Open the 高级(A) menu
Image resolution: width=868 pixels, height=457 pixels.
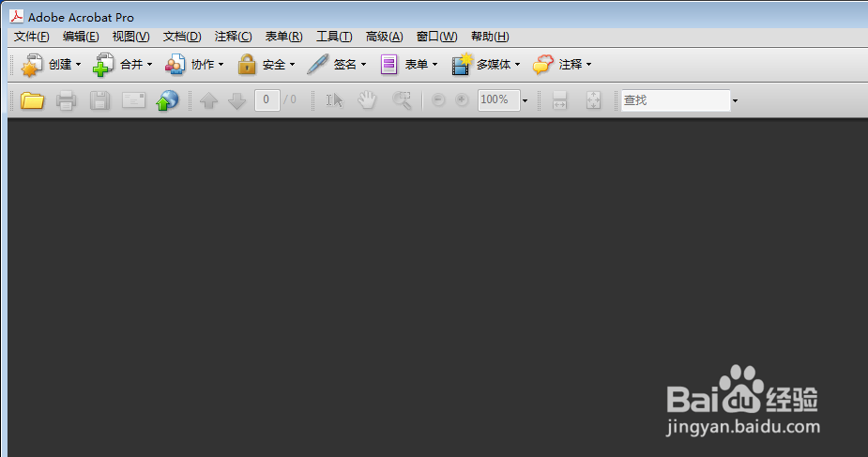point(384,37)
